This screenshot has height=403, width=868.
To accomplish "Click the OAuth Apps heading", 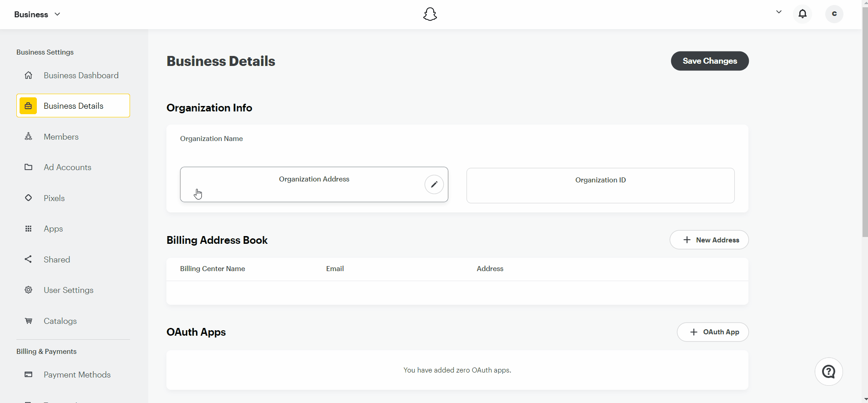I will (196, 332).
